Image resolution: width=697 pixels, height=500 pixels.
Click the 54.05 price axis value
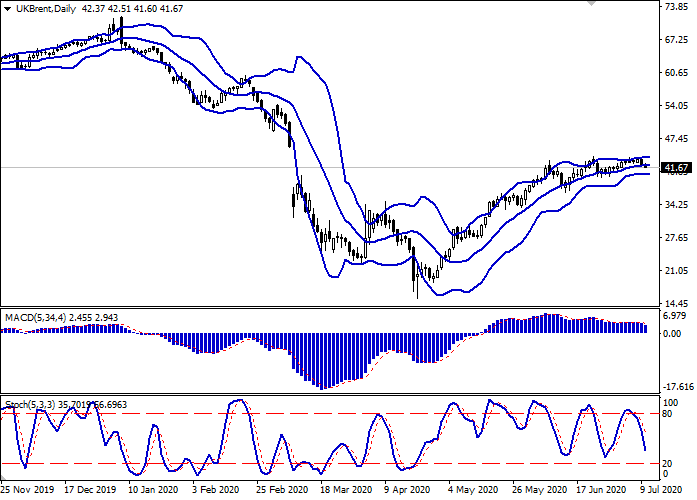[x=676, y=106]
